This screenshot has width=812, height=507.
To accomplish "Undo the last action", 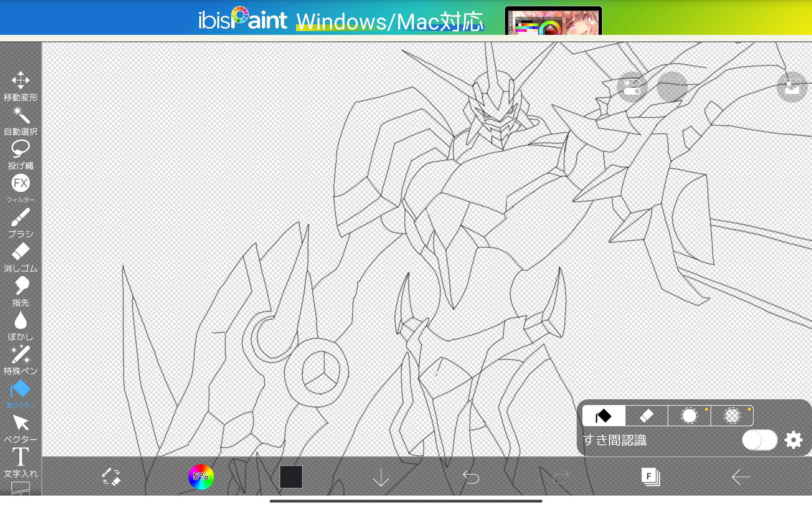I will tap(471, 477).
